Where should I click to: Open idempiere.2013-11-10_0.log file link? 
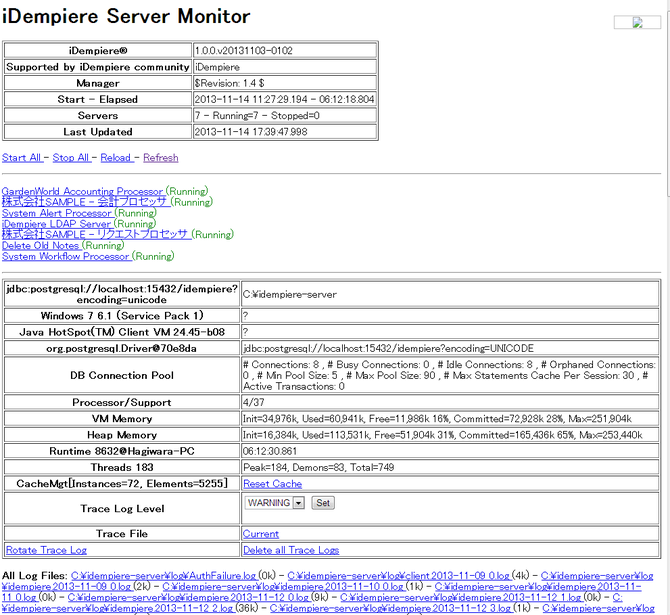tap(283, 586)
